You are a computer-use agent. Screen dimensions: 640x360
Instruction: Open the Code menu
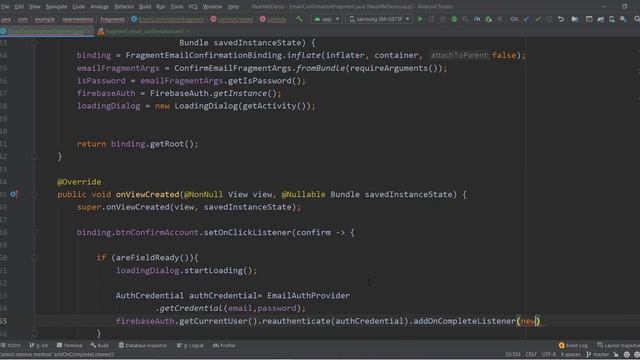(78, 7)
